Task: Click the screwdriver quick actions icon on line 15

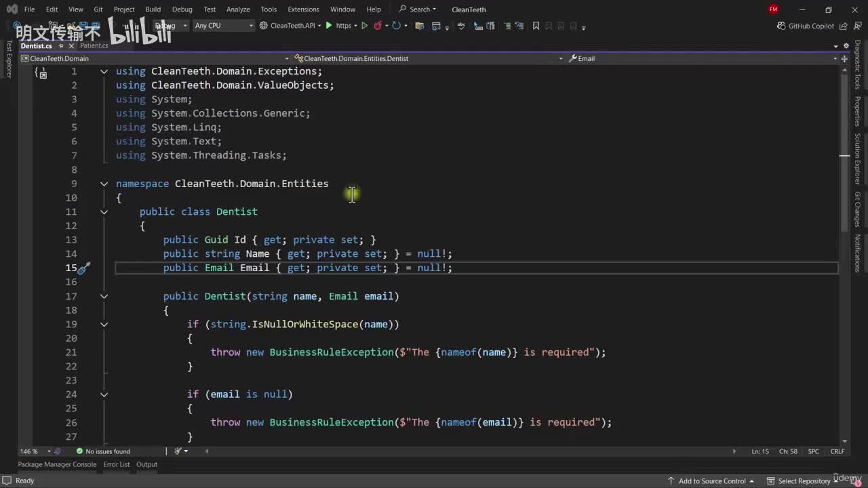Action: tap(83, 268)
